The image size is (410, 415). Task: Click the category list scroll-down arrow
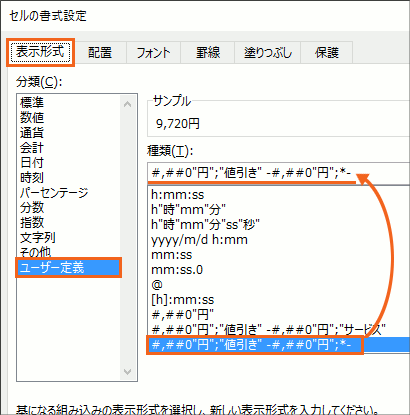(x=127, y=371)
